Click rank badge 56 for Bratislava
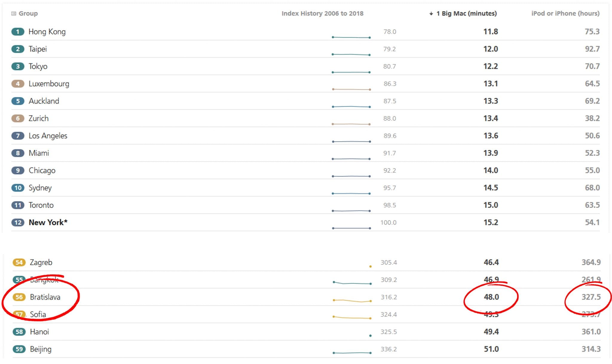 (19, 297)
